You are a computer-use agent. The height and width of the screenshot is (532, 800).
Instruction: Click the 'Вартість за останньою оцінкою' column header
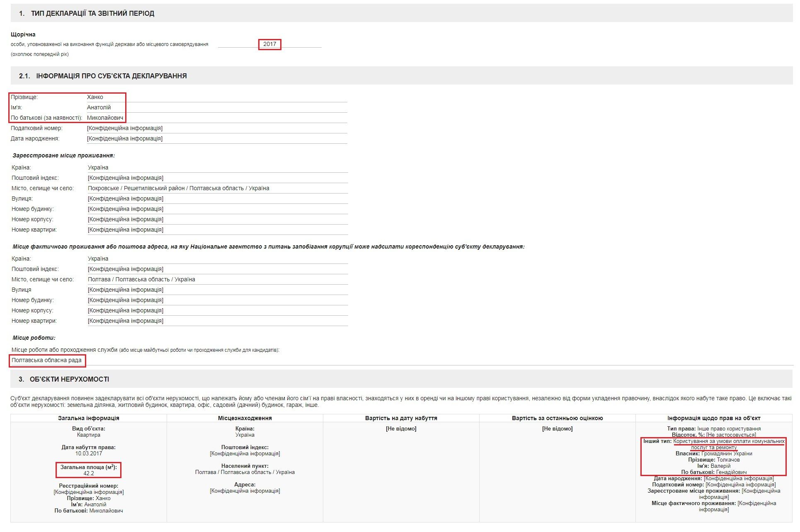click(x=557, y=418)
